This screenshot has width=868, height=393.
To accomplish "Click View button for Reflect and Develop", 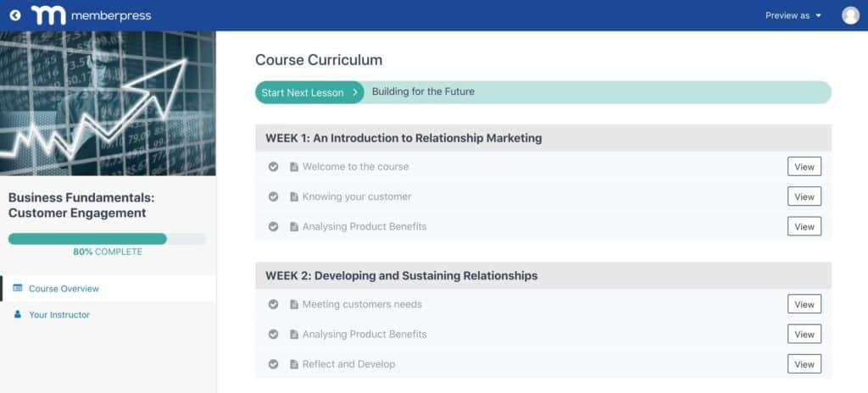I will tap(804, 364).
